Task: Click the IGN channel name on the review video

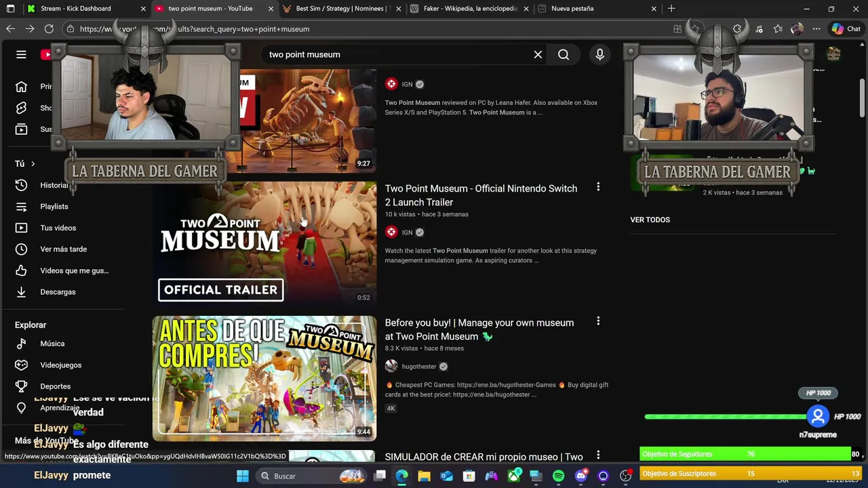Action: [407, 84]
